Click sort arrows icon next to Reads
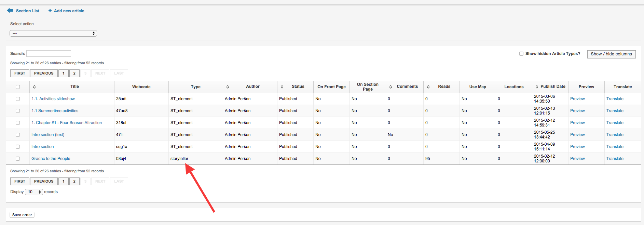This screenshot has height=225, width=644. coord(428,87)
